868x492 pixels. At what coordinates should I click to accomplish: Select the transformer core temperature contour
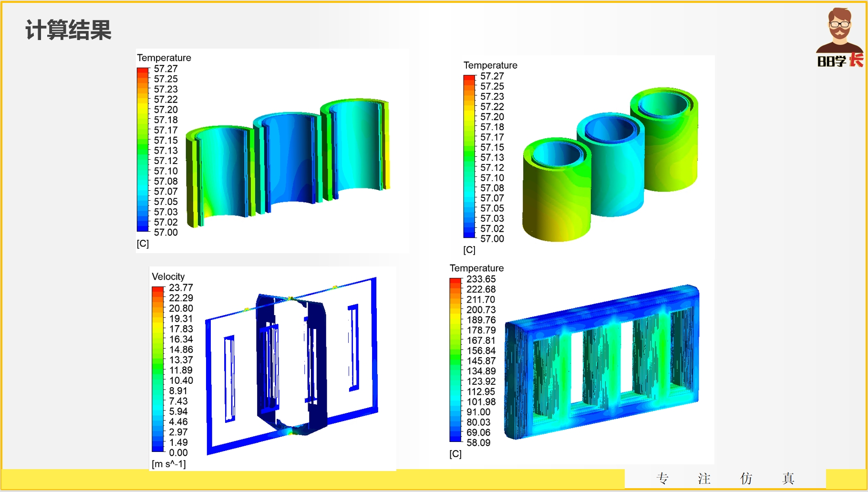tap(602, 363)
